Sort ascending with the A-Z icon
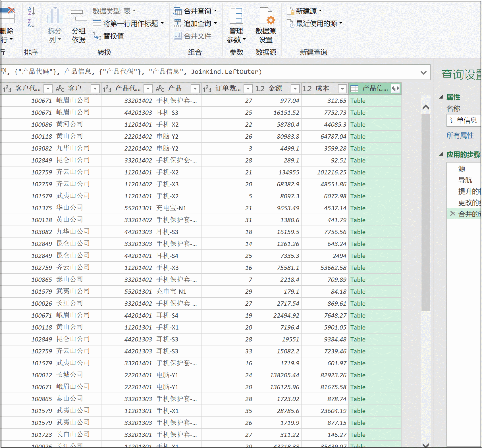This screenshot has width=482, height=448. coord(31,11)
